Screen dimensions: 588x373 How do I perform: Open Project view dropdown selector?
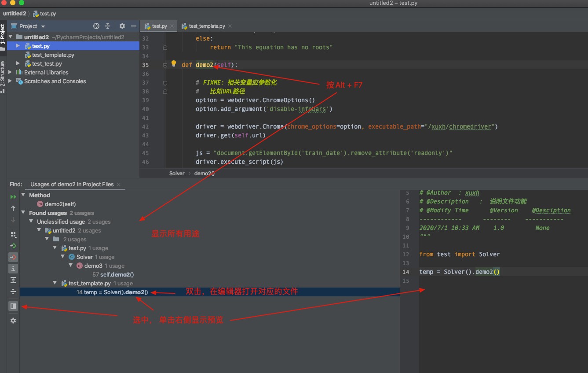28,26
